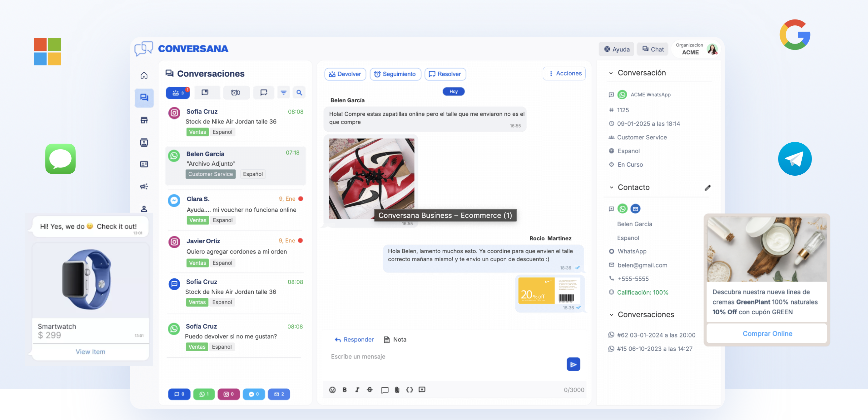The width and height of the screenshot is (868, 420).
Task: Select contact's email channel icon
Action: [635, 208]
